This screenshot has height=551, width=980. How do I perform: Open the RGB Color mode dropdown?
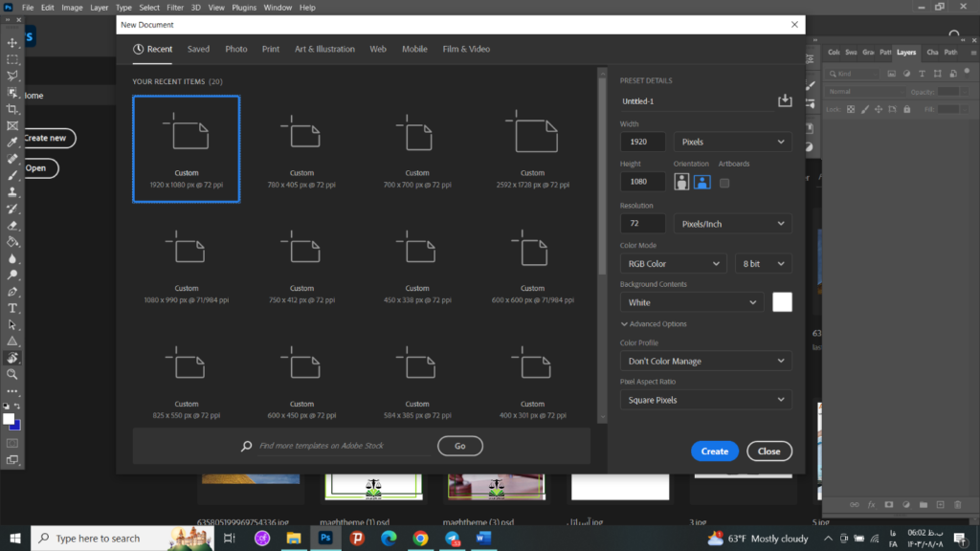[673, 264]
